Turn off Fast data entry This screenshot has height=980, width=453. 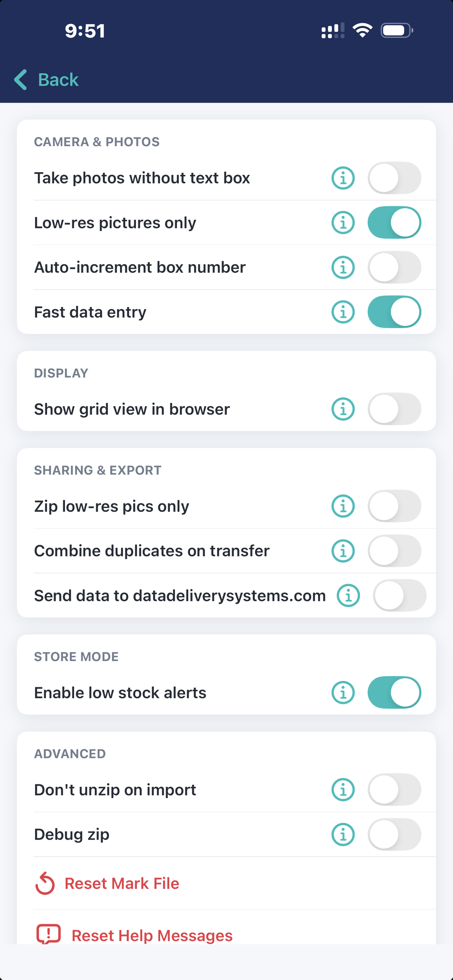tap(394, 312)
